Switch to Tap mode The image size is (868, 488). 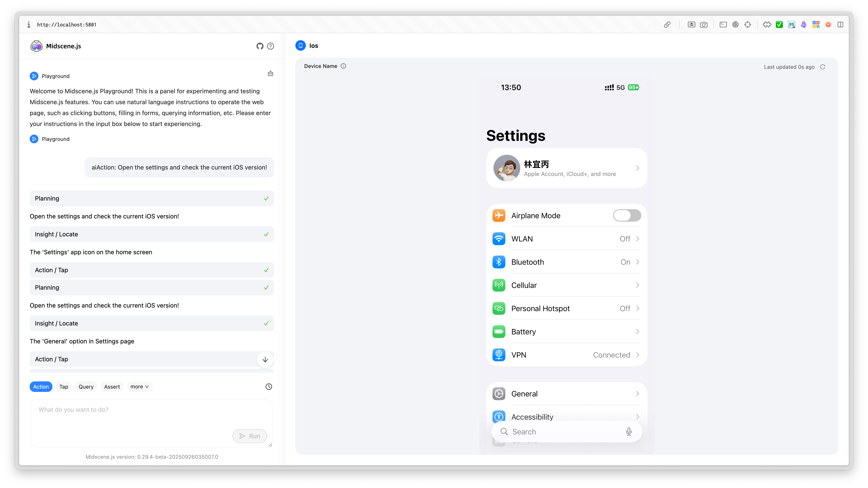click(x=64, y=386)
